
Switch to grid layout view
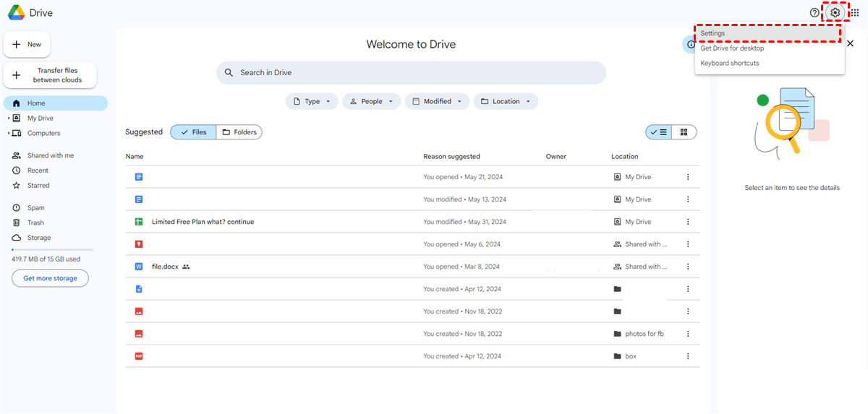pyautogui.click(x=684, y=132)
